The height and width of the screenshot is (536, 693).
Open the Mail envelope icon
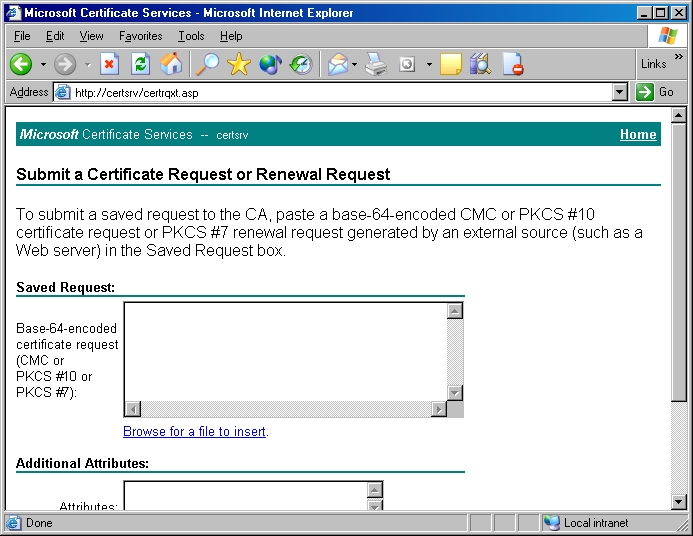click(x=338, y=65)
